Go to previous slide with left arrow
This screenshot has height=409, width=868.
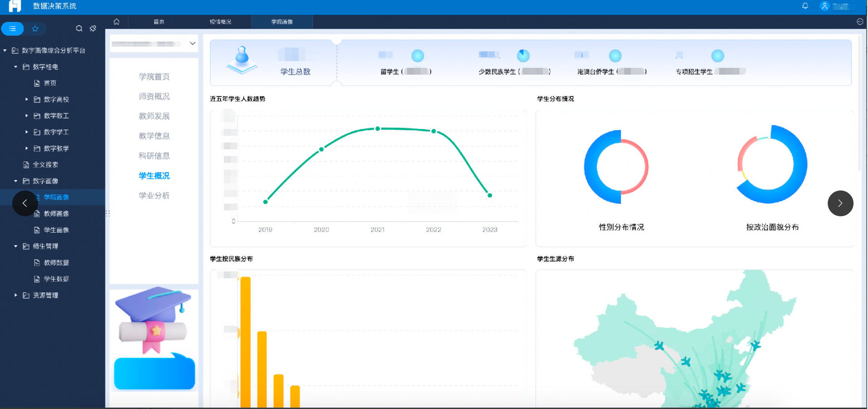point(25,203)
